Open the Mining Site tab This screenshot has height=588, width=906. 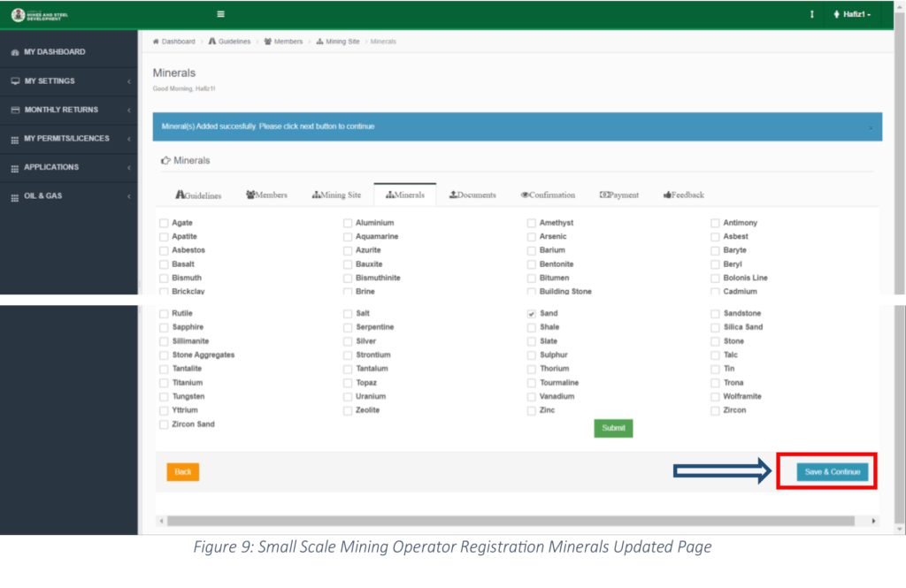[336, 195]
